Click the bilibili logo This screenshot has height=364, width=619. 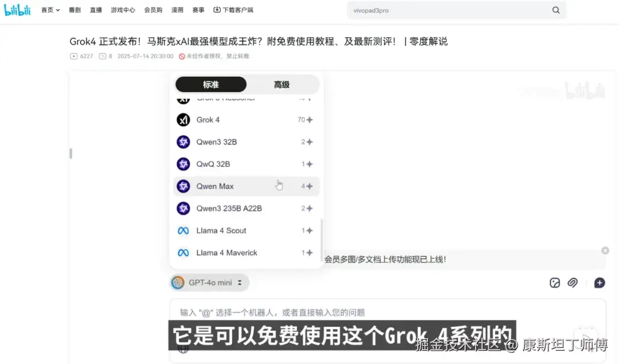pyautogui.click(x=17, y=9)
